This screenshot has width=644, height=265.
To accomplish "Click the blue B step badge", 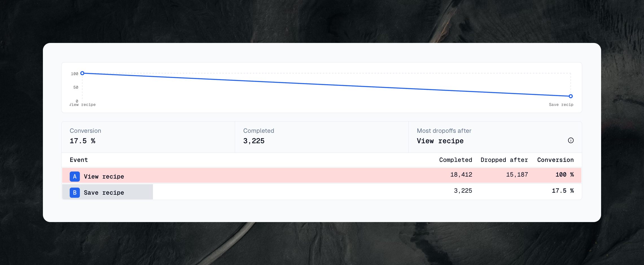I will tap(75, 193).
